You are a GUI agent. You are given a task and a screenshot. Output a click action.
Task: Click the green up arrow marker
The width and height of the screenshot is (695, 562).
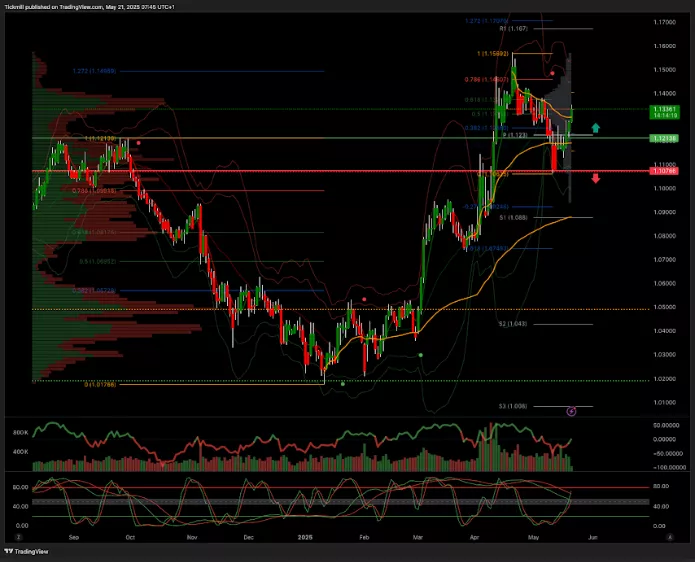(596, 127)
